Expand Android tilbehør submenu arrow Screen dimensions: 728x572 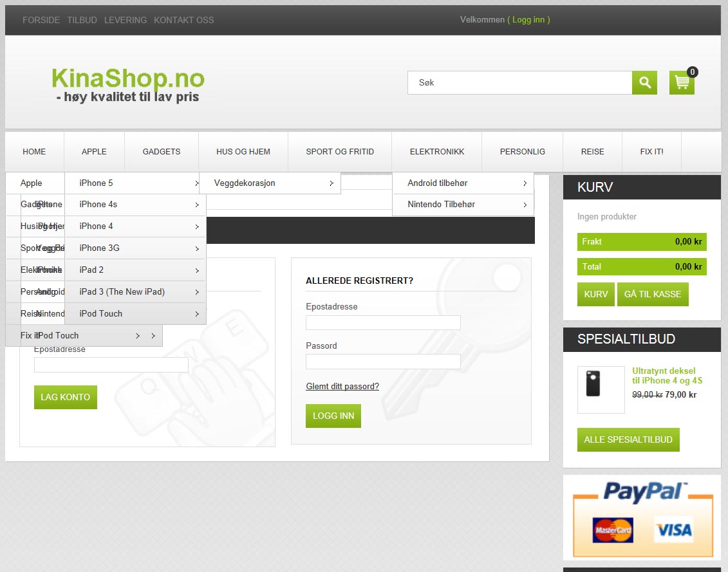pos(525,183)
